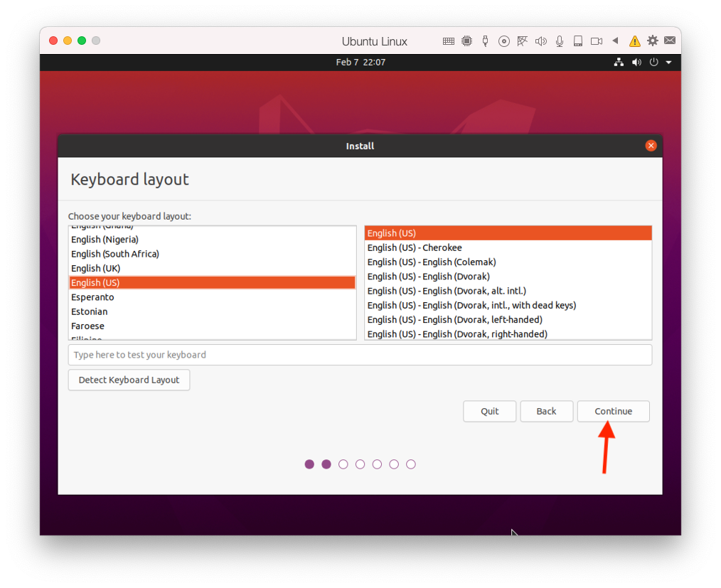Screen dimensions: 721x588
Task: Click the microphone icon in the VM toolbar
Action: point(560,41)
